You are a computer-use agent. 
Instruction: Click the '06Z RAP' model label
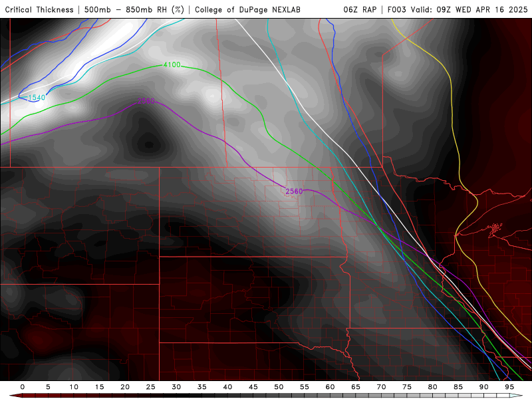click(360, 9)
